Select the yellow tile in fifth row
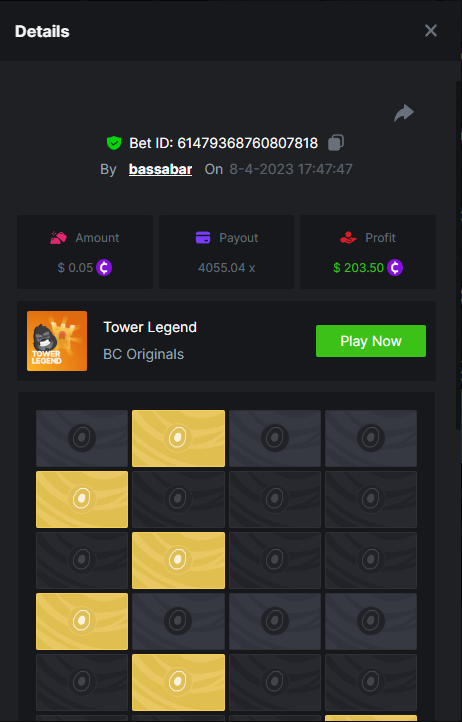The image size is (462, 722). pyautogui.click(x=178, y=682)
